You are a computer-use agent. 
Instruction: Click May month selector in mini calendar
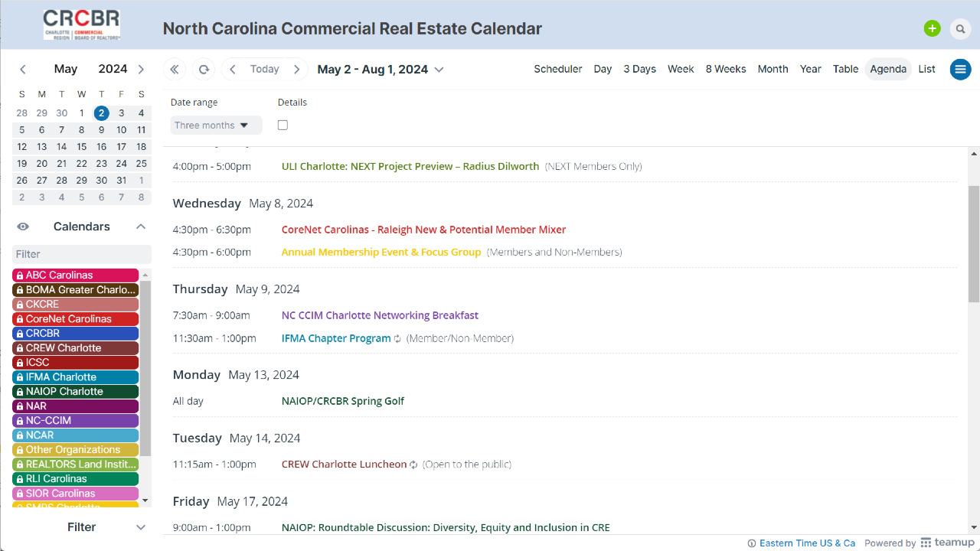(x=66, y=69)
